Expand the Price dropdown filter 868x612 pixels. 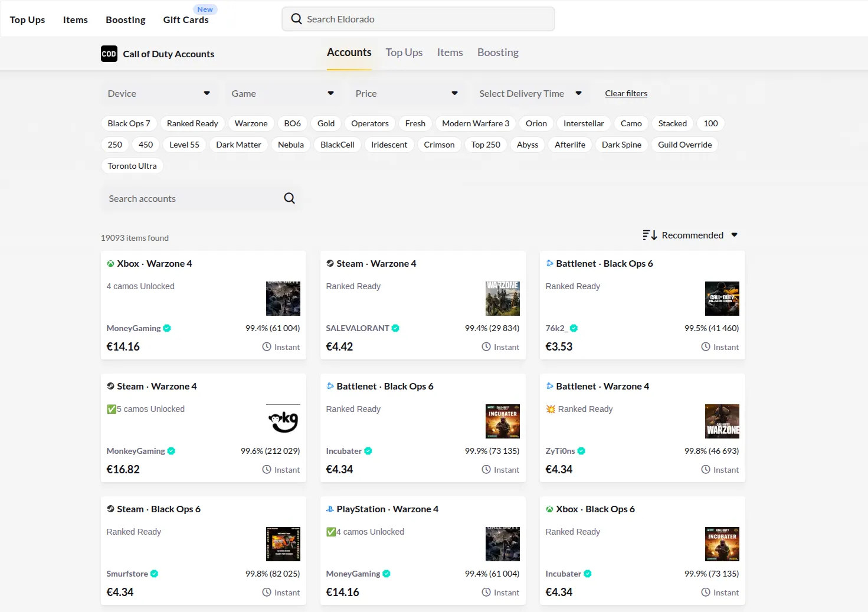[x=406, y=93]
